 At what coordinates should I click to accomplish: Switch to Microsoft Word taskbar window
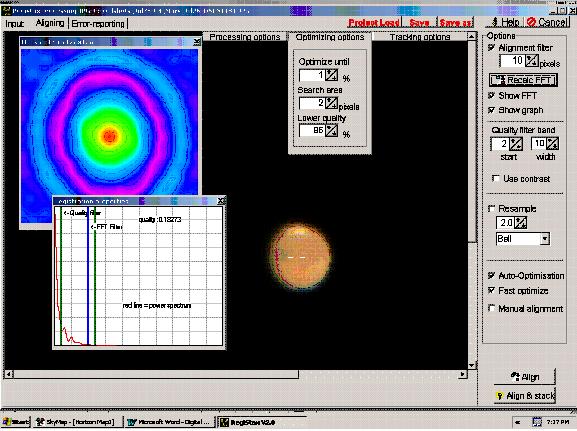pos(170,422)
